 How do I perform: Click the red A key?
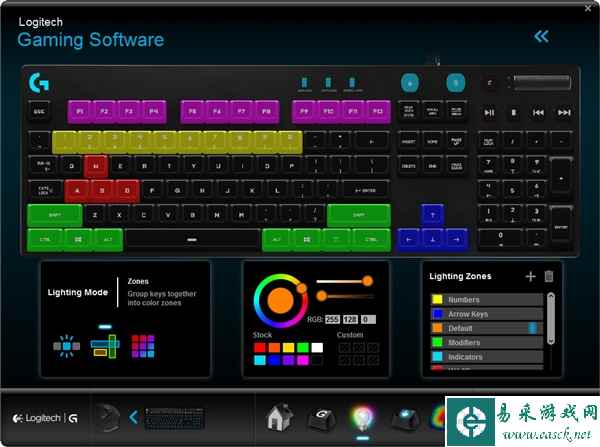click(77, 191)
